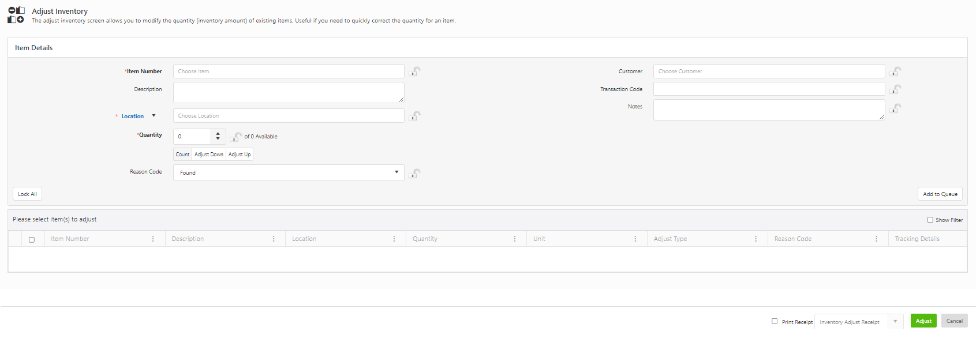Open Item Number column menu icon

coord(153,239)
